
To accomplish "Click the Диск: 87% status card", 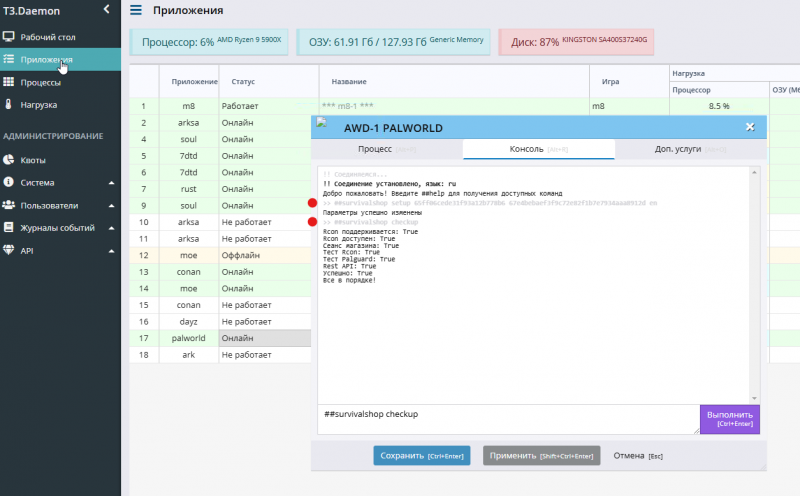I will point(576,42).
